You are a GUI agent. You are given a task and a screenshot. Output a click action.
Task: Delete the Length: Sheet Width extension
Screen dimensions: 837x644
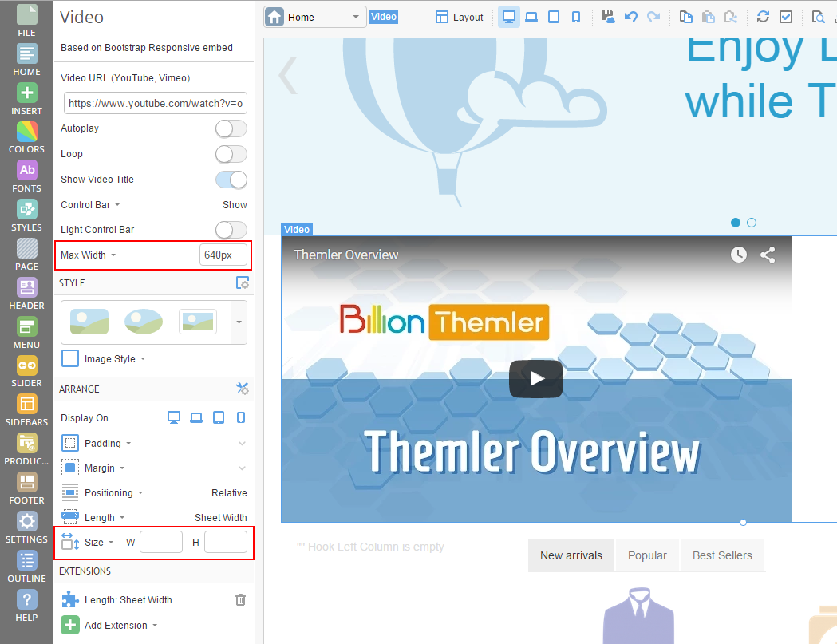pos(241,599)
